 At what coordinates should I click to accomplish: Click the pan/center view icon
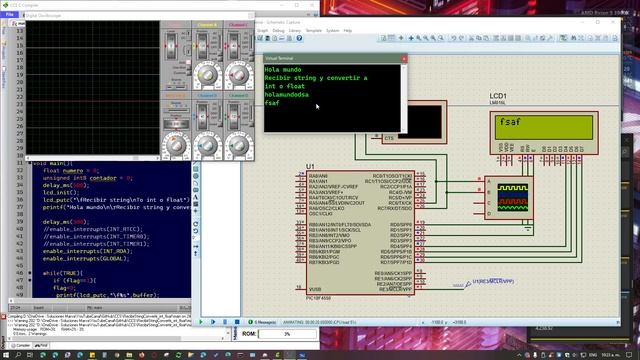(x=411, y=38)
